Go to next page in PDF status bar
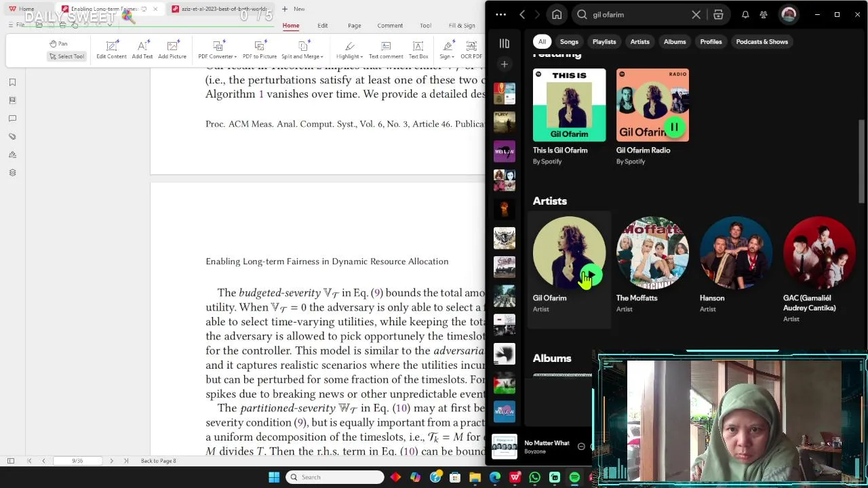868x488 pixels. click(111, 461)
